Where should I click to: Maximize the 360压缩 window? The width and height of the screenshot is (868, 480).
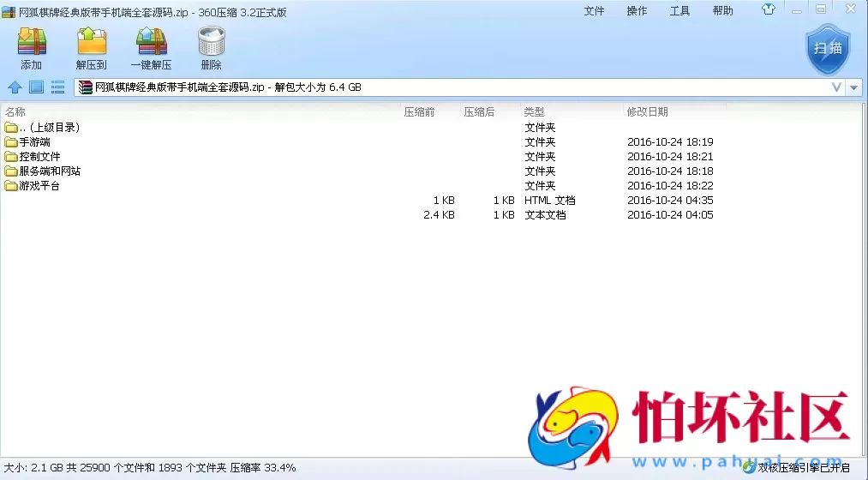tap(821, 9)
